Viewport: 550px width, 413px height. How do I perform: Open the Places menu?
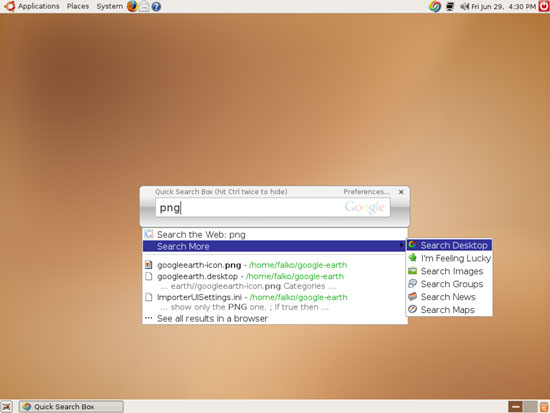(x=78, y=6)
